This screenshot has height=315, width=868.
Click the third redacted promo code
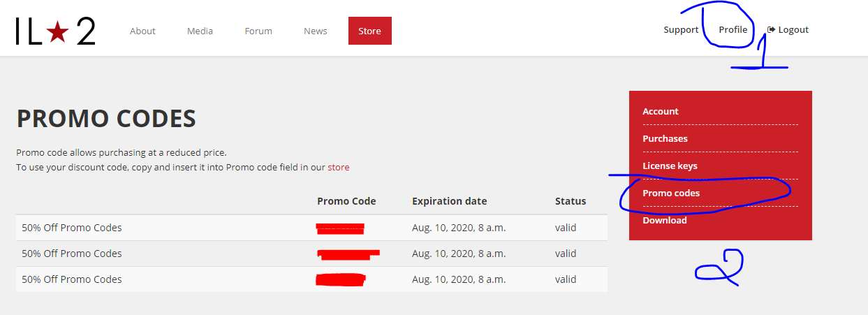[x=341, y=279]
